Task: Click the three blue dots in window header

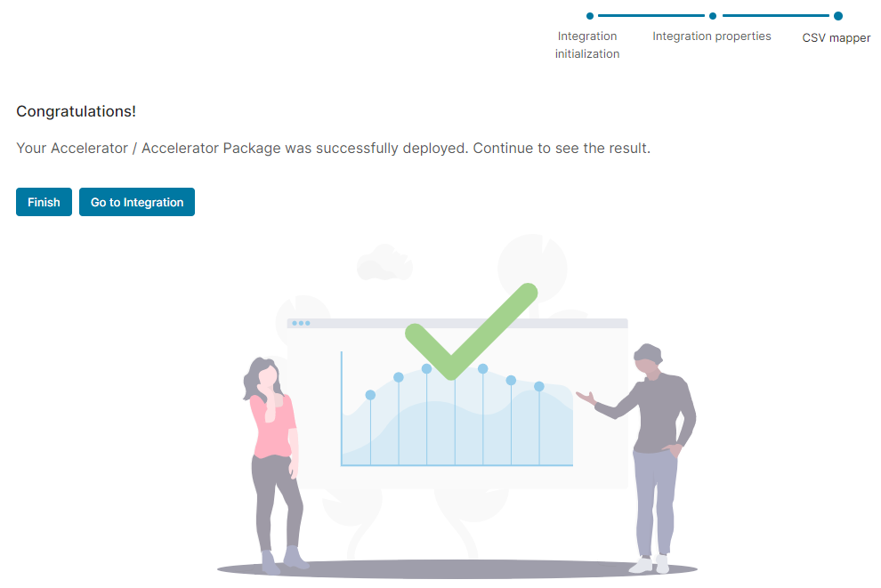Action: tap(301, 323)
